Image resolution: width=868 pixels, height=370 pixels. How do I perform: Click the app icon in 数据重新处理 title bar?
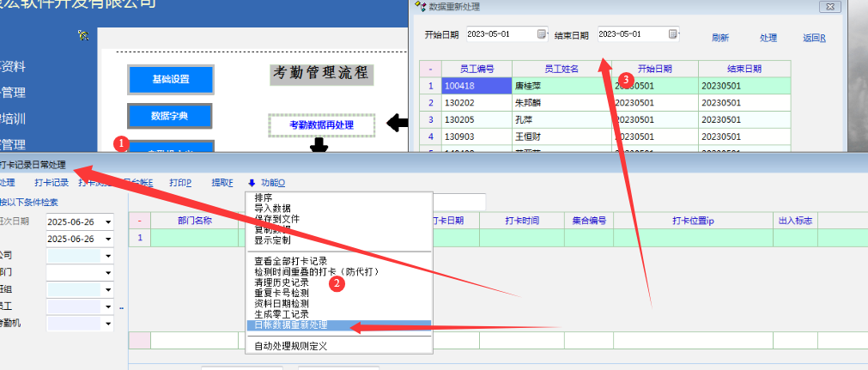(x=419, y=5)
